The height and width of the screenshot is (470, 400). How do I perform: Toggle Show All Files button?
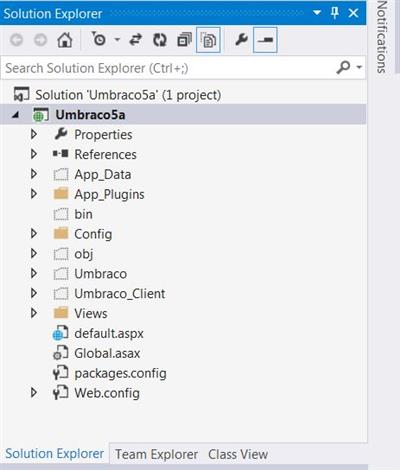[x=208, y=40]
